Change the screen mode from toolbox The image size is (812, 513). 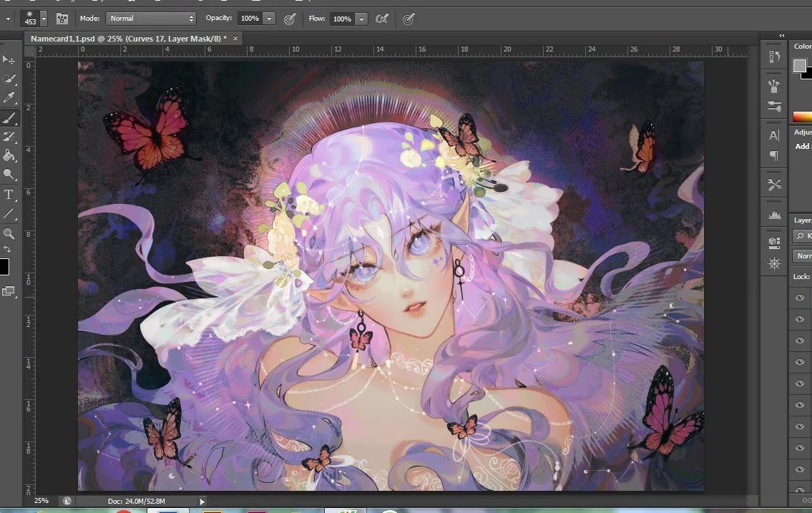pos(9,291)
